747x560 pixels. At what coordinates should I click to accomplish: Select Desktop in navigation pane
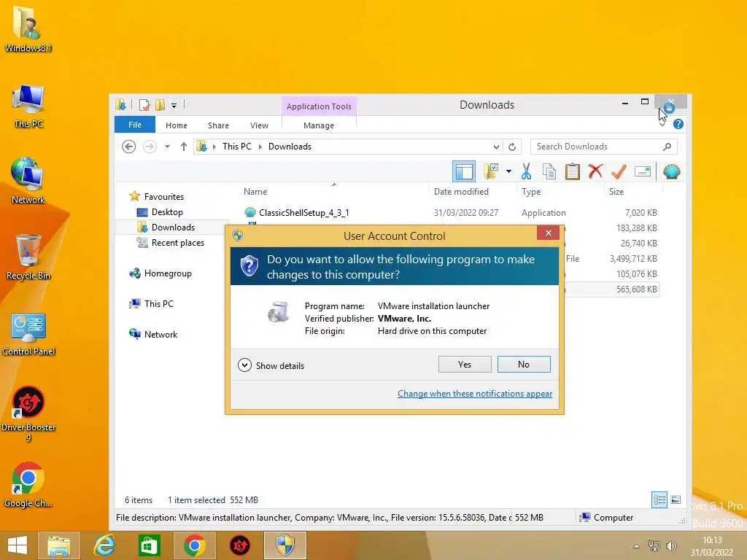click(x=167, y=212)
